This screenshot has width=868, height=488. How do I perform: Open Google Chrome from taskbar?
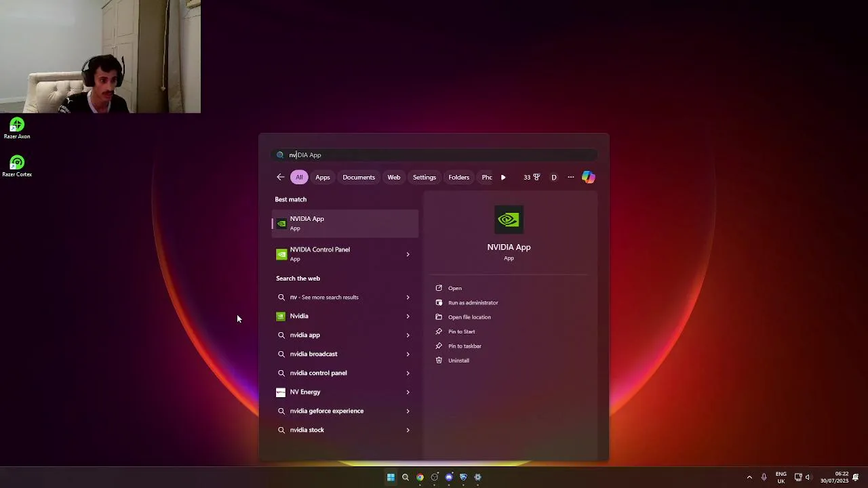click(x=420, y=477)
